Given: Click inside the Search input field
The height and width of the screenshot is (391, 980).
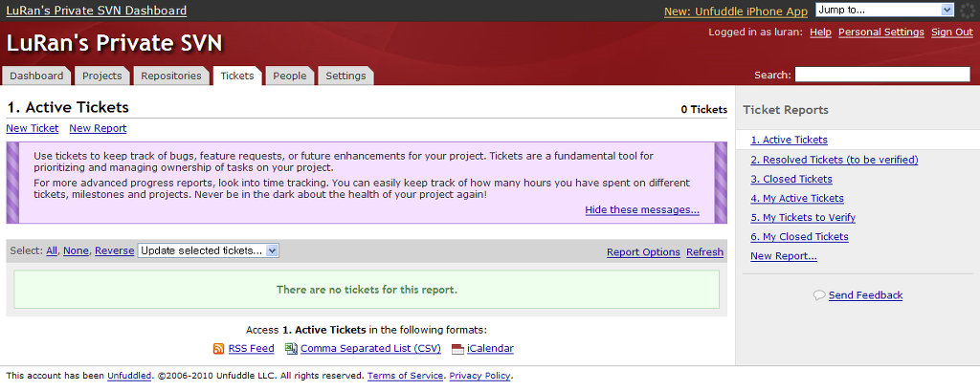Looking at the screenshot, I should point(881,75).
